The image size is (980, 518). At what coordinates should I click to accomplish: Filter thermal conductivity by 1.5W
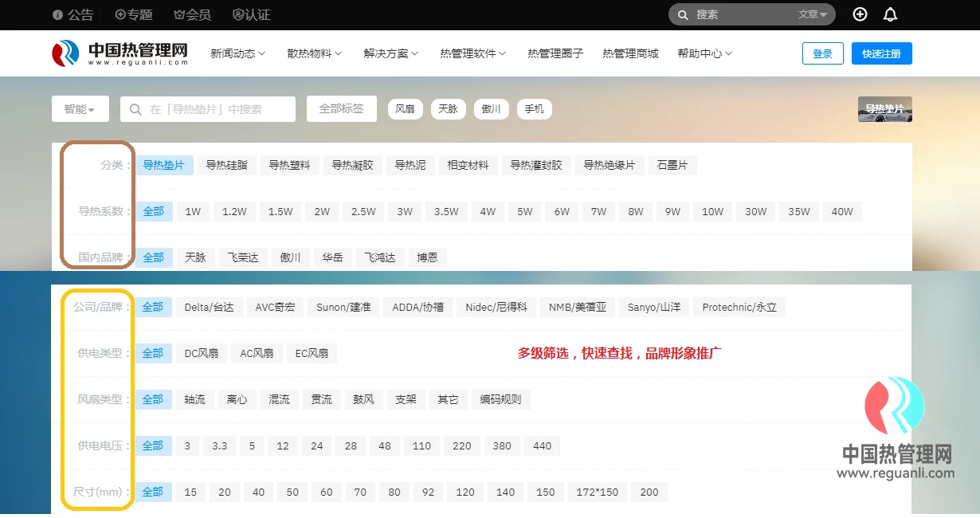[x=280, y=211]
